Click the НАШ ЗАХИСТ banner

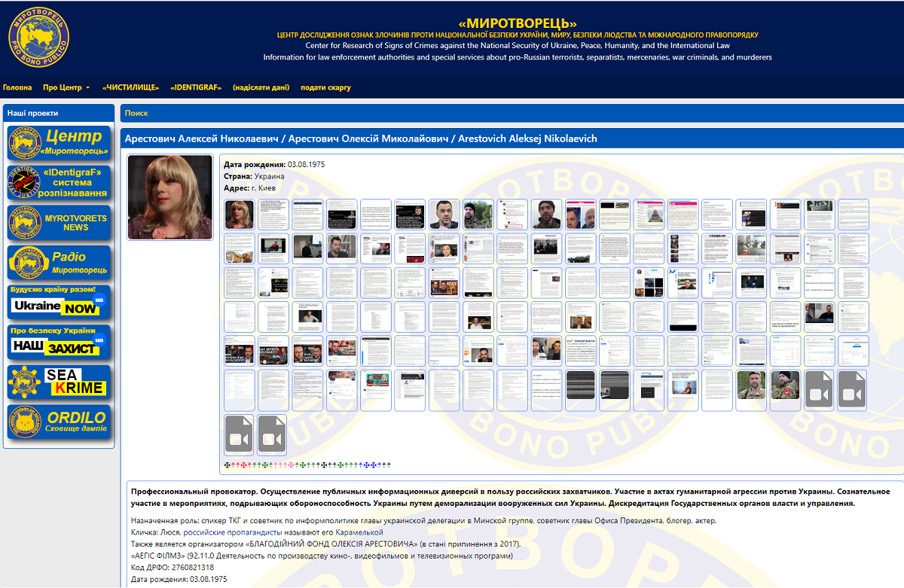tap(59, 342)
